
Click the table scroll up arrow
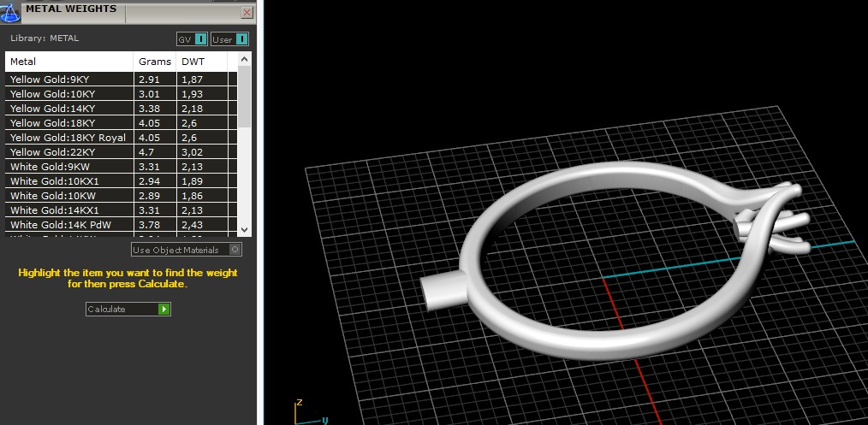245,59
